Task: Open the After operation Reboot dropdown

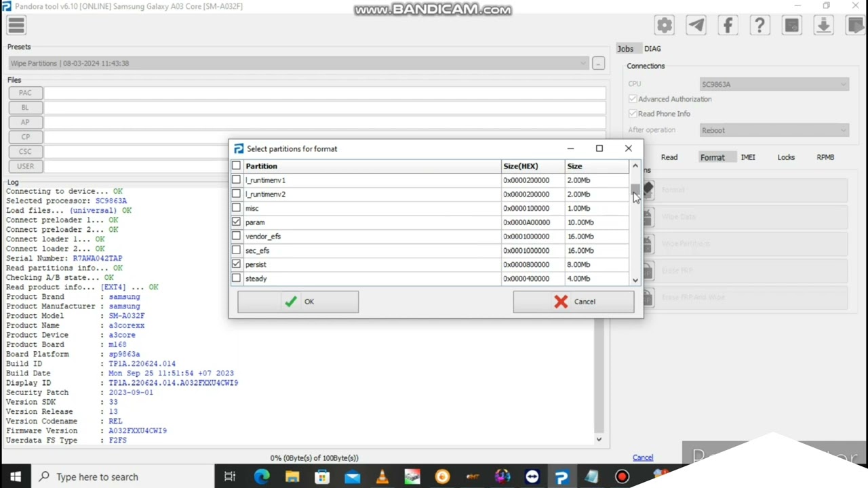Action: click(x=774, y=130)
